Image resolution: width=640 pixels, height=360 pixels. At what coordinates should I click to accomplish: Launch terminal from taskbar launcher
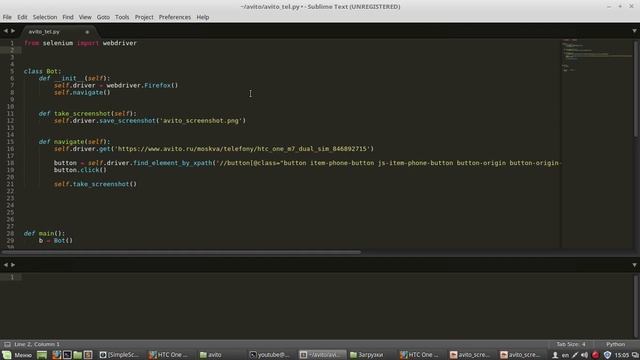67,355
